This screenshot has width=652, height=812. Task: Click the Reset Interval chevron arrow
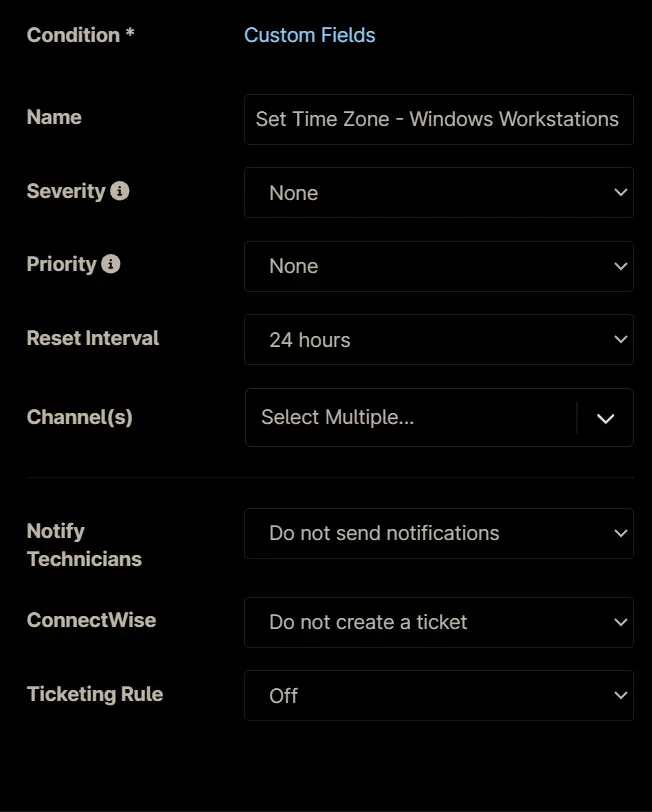[620, 340]
